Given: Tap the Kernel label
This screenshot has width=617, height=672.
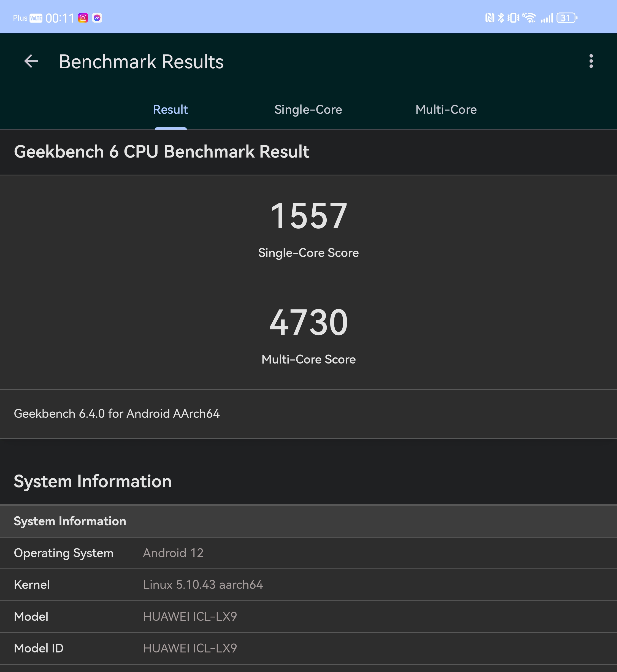Looking at the screenshot, I should click(32, 585).
